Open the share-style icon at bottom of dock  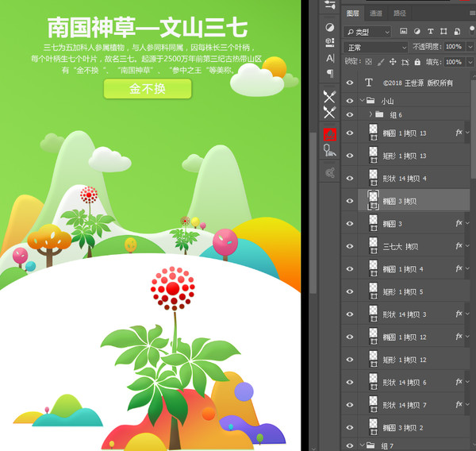[330, 172]
